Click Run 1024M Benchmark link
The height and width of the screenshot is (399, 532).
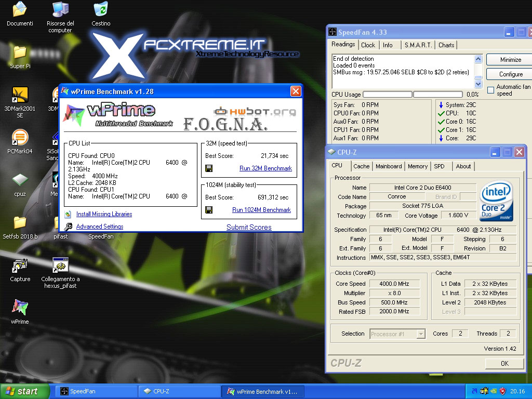click(262, 210)
